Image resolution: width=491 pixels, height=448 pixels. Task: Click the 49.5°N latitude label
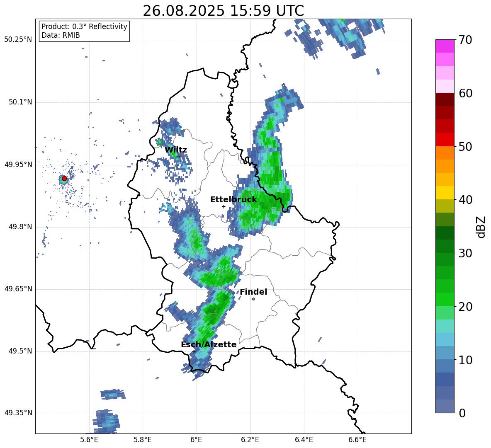tap(20, 351)
